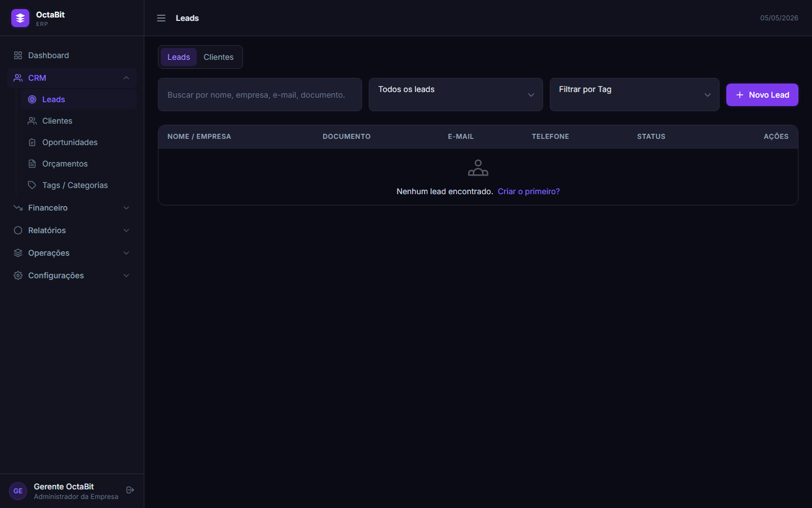
Task: Click the Orçamentos document icon
Action: tap(32, 164)
